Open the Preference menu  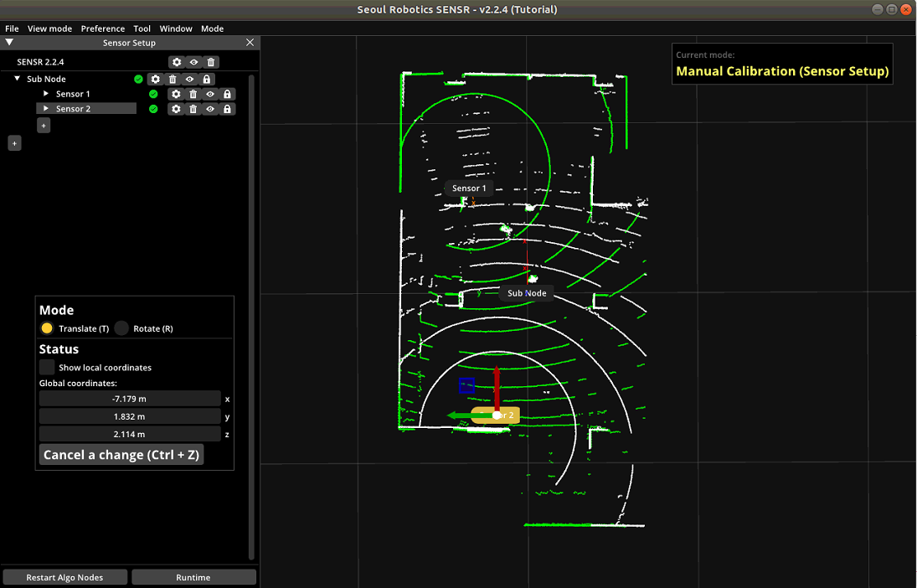click(103, 28)
